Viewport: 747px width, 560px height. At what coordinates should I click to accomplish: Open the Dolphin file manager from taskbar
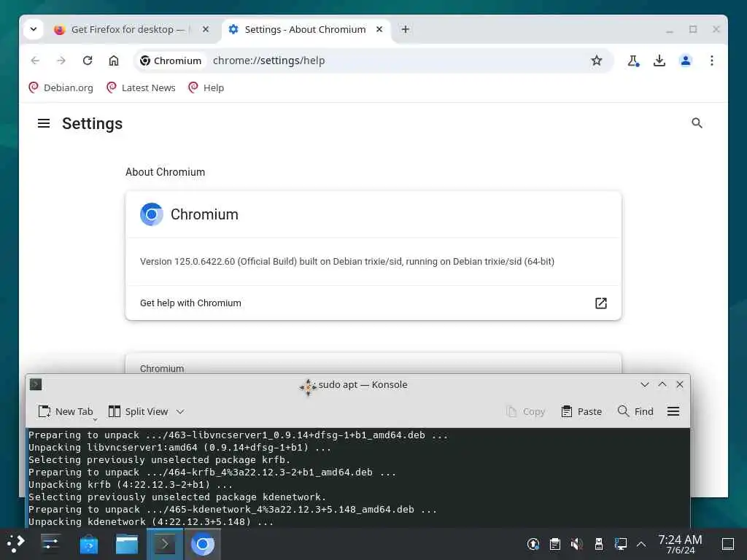tap(127, 544)
